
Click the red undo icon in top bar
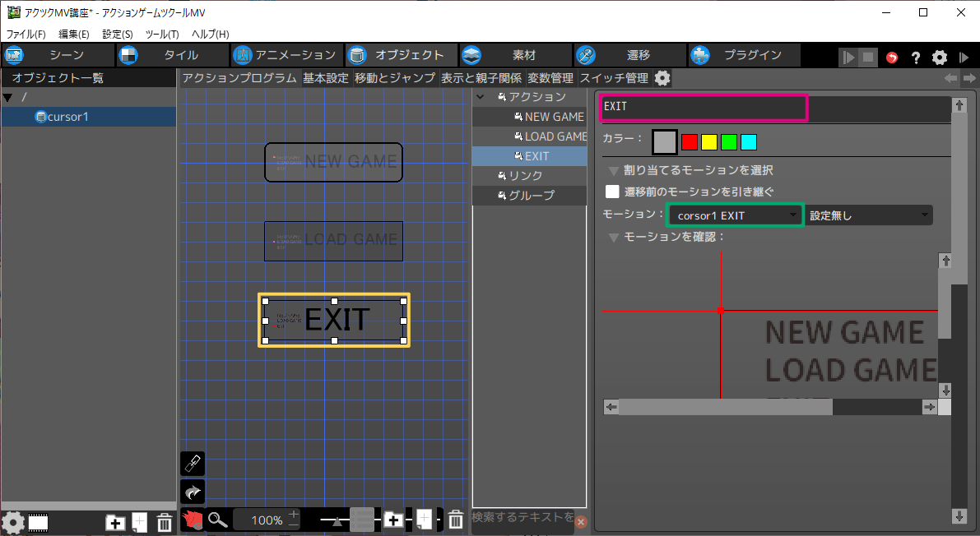tap(892, 58)
